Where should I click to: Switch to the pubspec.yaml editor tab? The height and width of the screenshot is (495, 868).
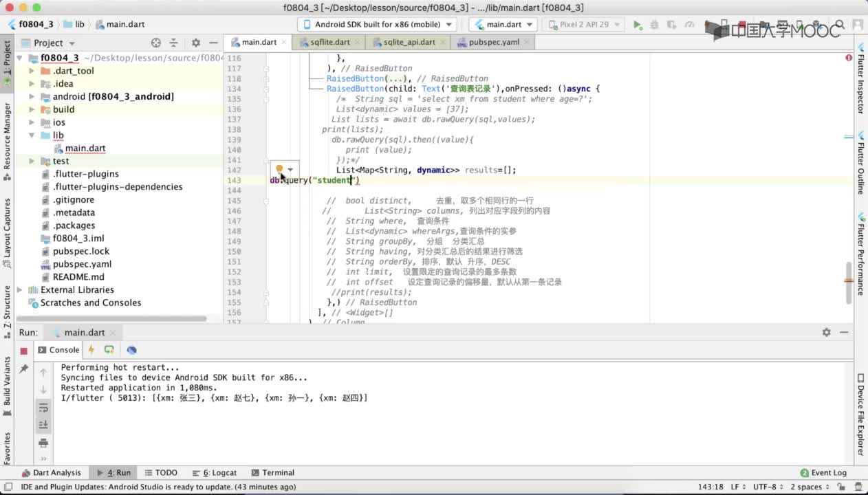tap(493, 43)
